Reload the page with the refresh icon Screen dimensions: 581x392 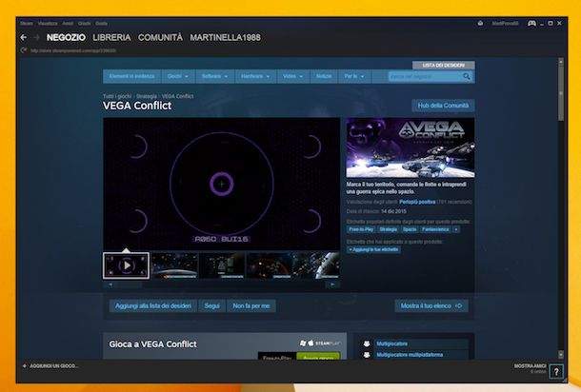pos(24,50)
